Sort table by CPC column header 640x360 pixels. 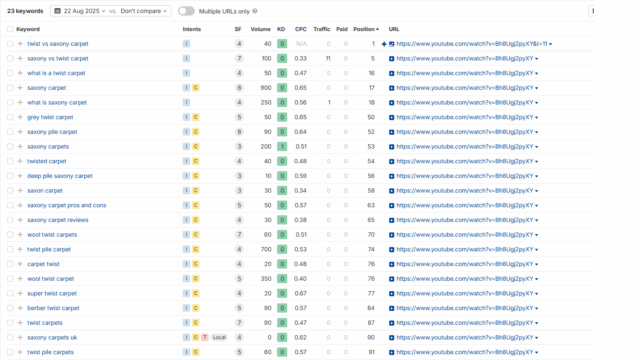(300, 29)
